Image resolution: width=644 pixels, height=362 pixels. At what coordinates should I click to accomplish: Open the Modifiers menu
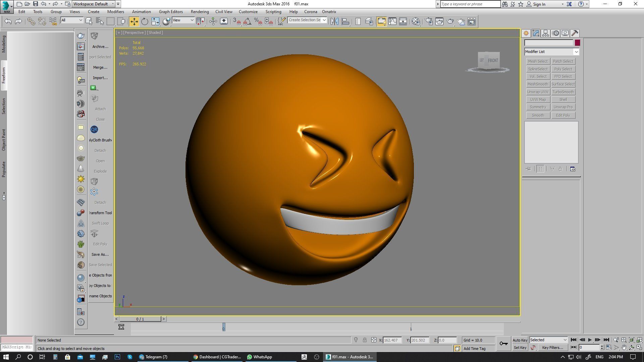[115, 12]
